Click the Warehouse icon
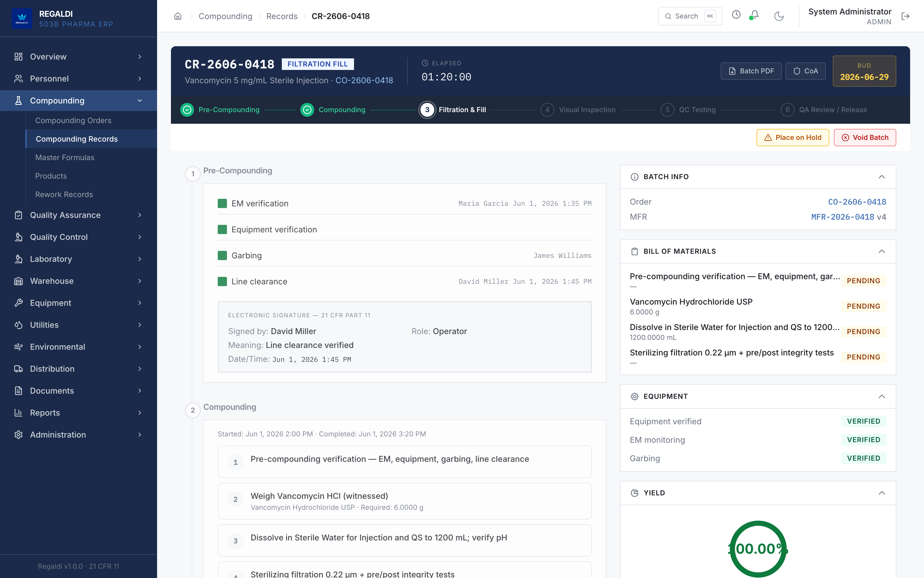Screen dimensions: 924x578 (18, 281)
